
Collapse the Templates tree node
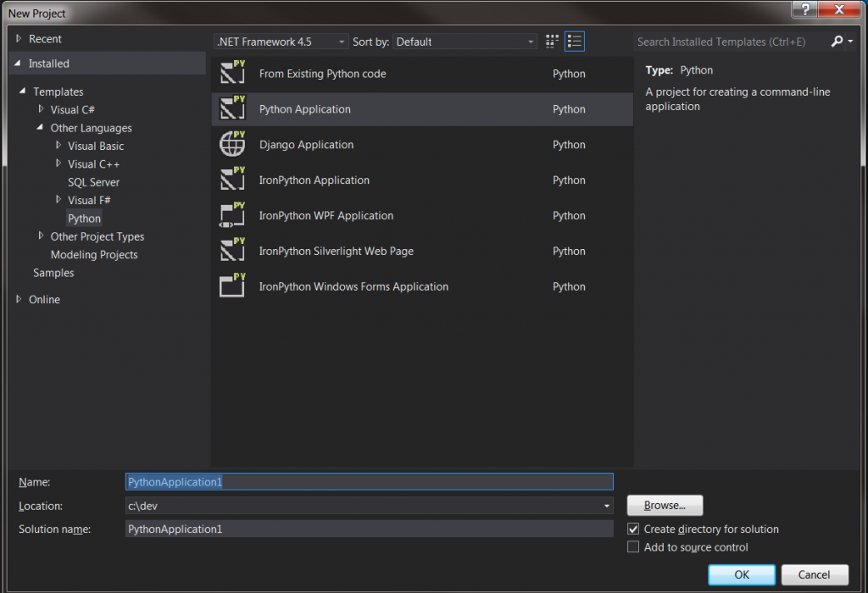coord(23,91)
